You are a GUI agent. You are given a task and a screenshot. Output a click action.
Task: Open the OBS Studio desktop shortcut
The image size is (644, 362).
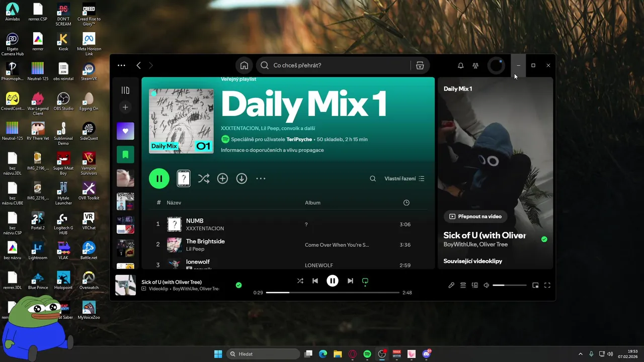(x=63, y=101)
